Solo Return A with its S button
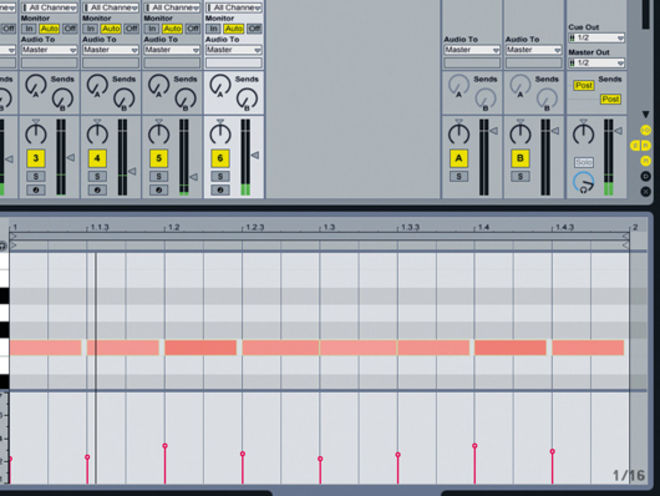Viewport: 660px width, 496px height. tap(459, 176)
